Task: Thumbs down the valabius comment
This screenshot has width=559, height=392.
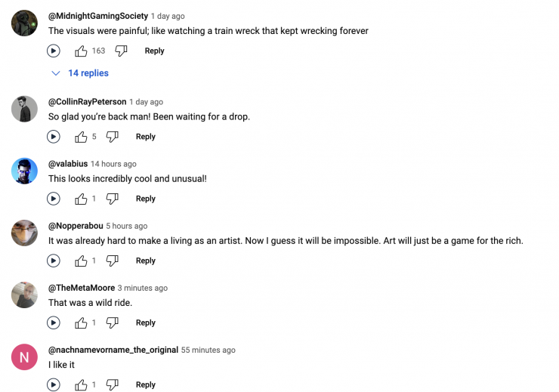Action: tap(112, 199)
